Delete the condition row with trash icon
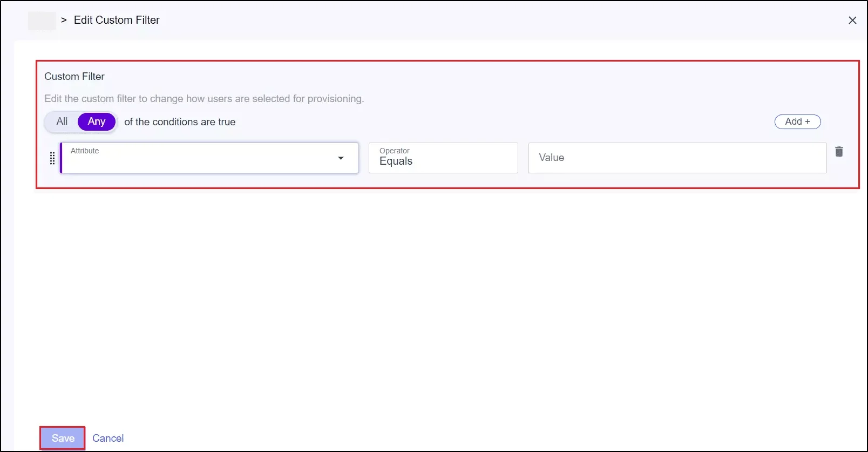This screenshot has height=452, width=868. tap(839, 152)
